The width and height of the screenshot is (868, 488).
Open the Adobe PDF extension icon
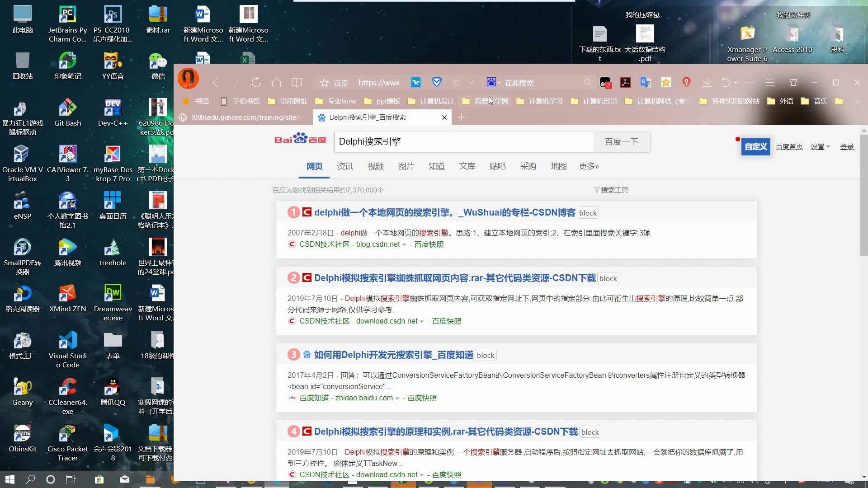click(625, 82)
